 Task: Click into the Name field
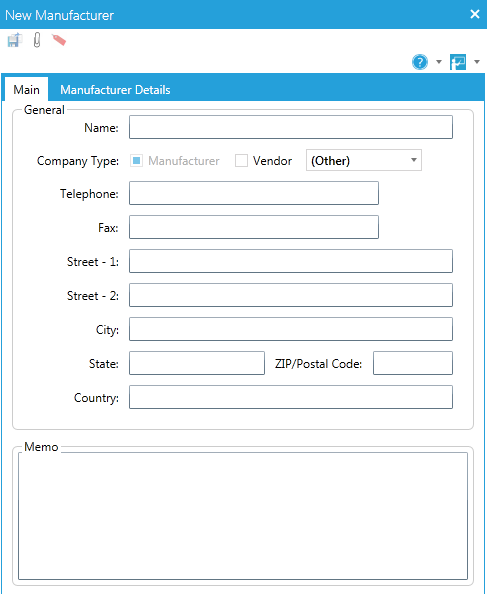[x=291, y=127]
